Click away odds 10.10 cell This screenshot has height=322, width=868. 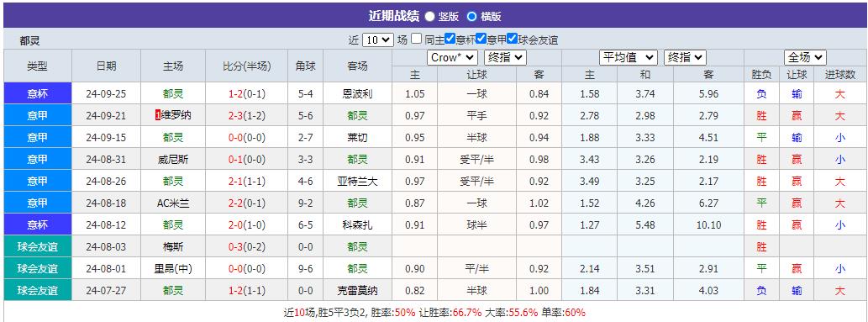[x=708, y=225]
